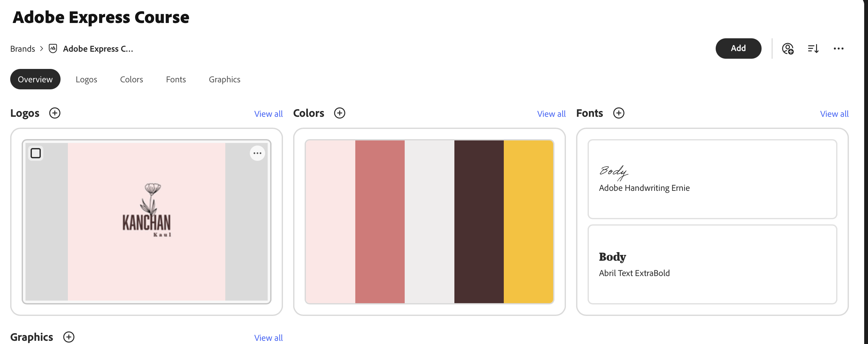Click the Logos section heading

[25, 113]
